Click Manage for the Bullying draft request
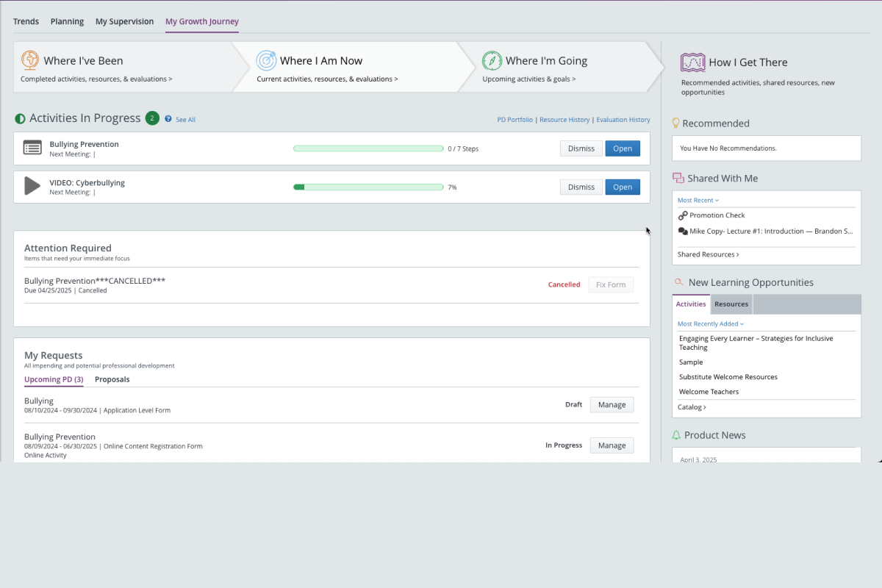The width and height of the screenshot is (882, 588). click(x=612, y=404)
